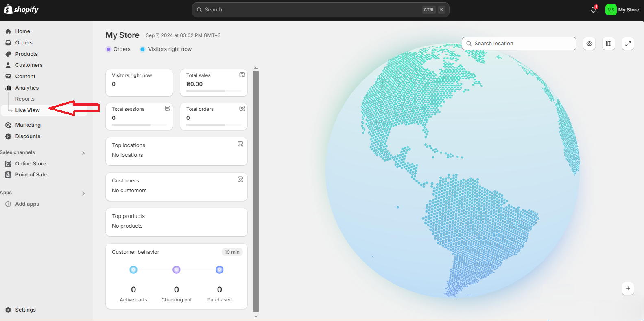Click the Settings gear icon
644x321 pixels.
click(x=8, y=310)
